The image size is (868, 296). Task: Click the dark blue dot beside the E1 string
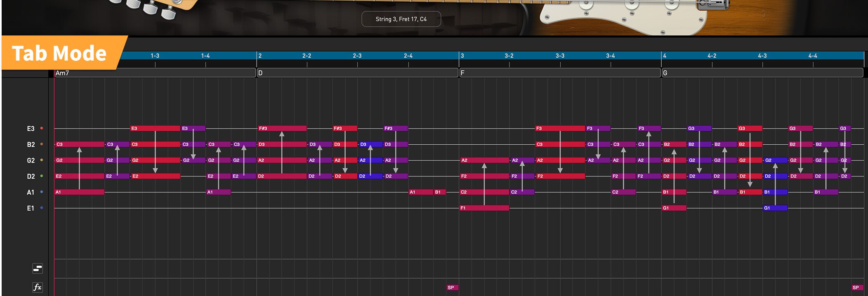pyautogui.click(x=42, y=208)
